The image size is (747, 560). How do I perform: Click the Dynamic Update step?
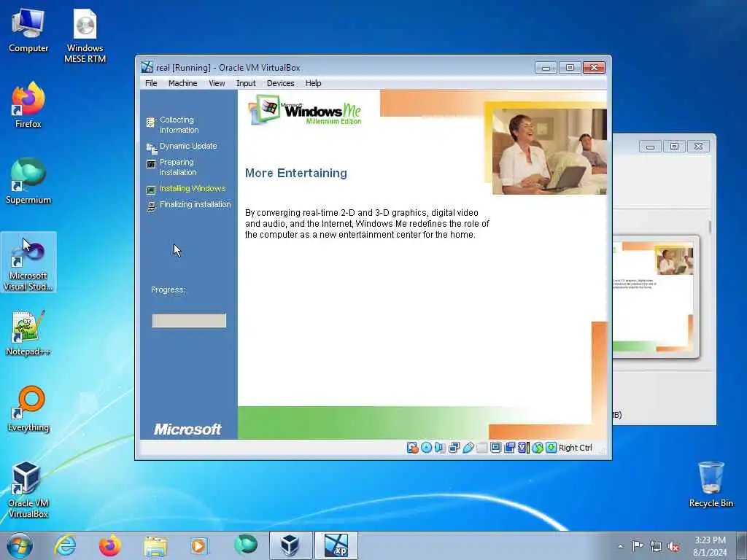(182, 147)
